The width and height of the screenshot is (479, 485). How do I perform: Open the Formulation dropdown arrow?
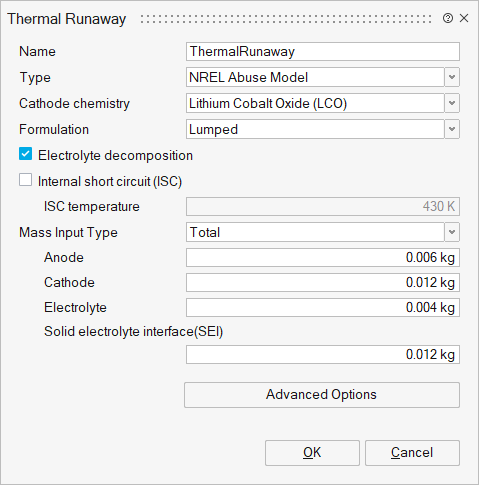click(452, 129)
